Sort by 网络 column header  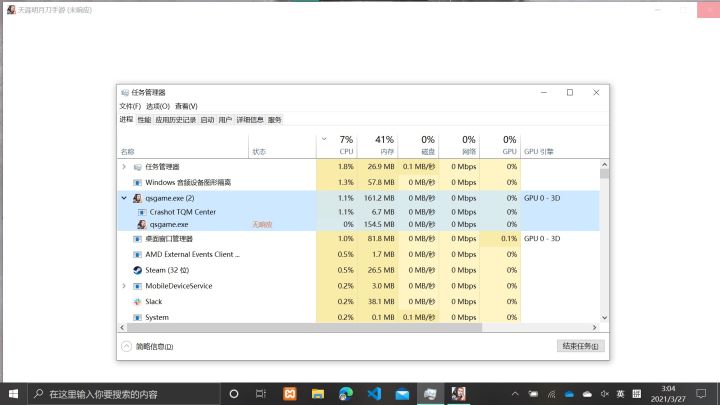(x=459, y=145)
